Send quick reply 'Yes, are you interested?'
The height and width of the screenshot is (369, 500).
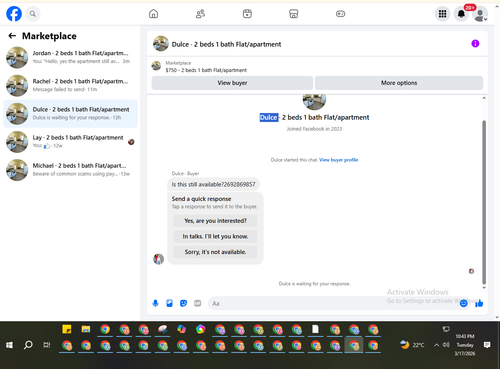pos(215,221)
